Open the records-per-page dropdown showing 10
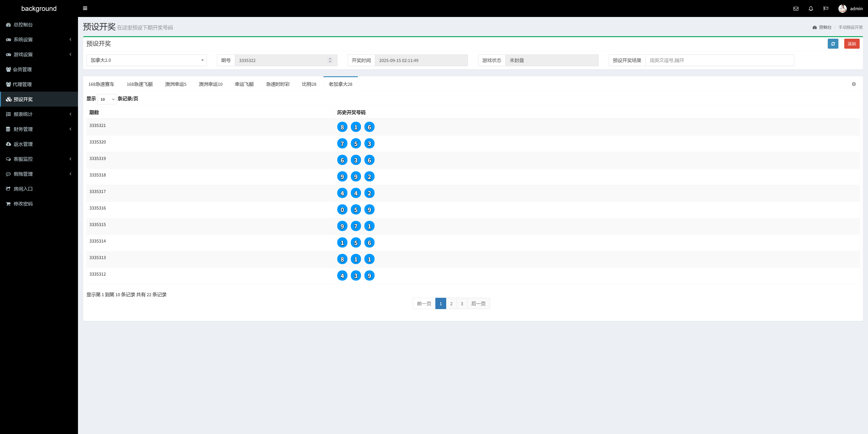The image size is (868, 434). pyautogui.click(x=107, y=100)
